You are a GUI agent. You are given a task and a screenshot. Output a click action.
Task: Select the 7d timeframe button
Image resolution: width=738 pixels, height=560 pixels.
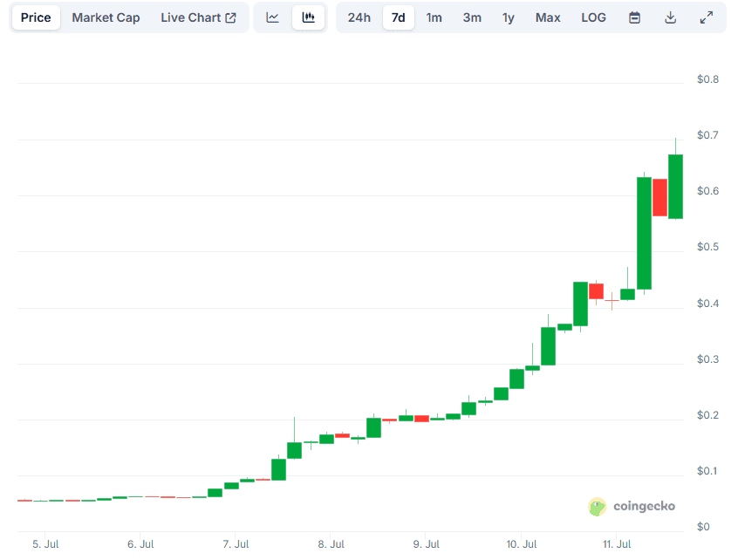(x=398, y=17)
